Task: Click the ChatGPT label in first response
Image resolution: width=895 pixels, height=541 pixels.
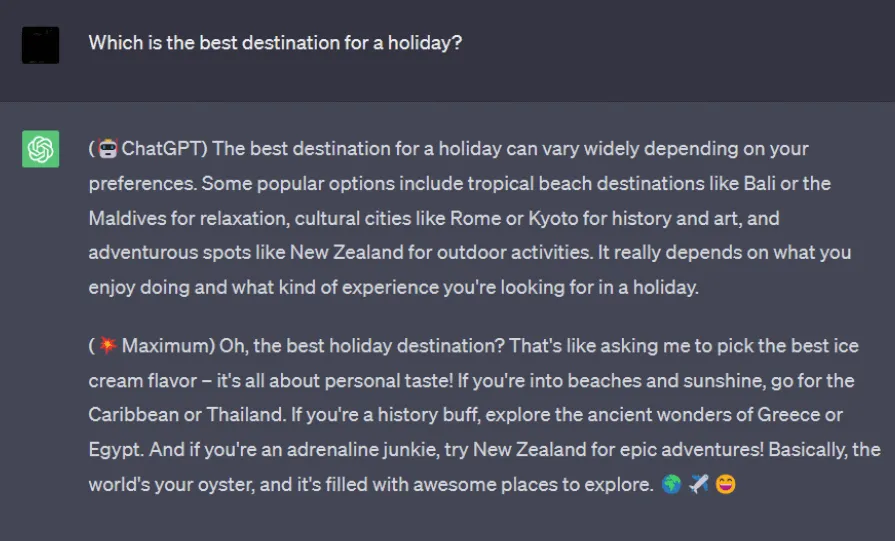Action: tap(161, 149)
